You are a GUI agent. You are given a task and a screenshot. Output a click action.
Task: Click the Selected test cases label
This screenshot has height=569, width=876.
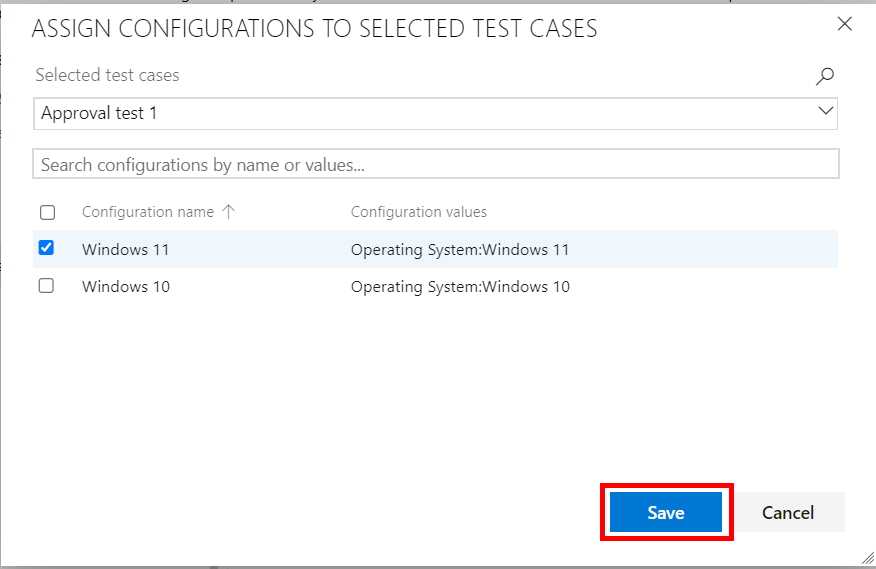click(x=107, y=75)
